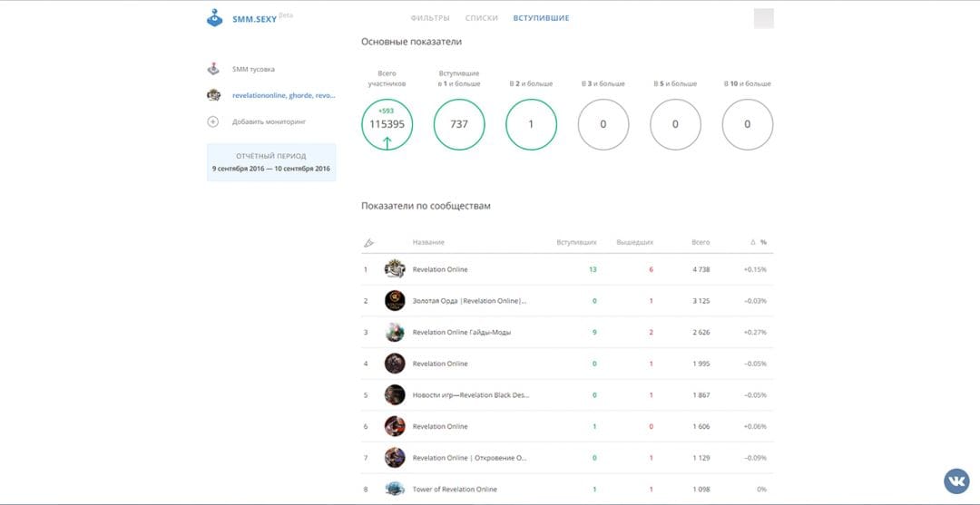Click the plus icon to add monitoring
The image size is (980, 505).
[x=213, y=121]
